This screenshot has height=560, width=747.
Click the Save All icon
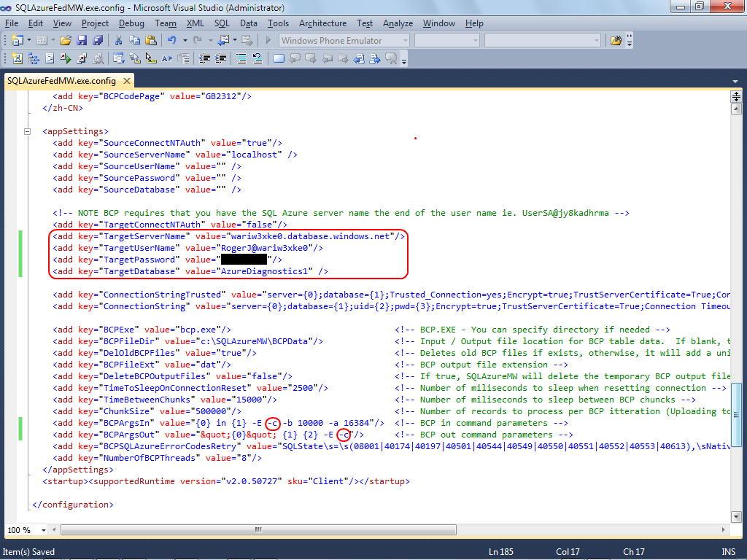98,41
